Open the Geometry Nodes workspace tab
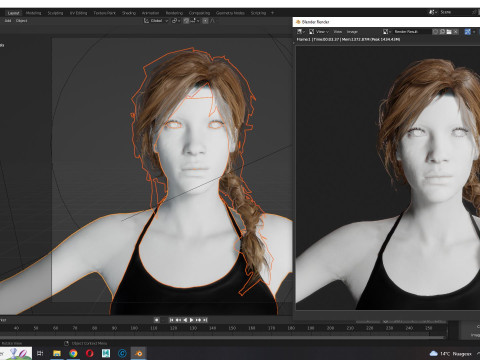Image resolution: width=480 pixels, height=360 pixels. click(230, 13)
